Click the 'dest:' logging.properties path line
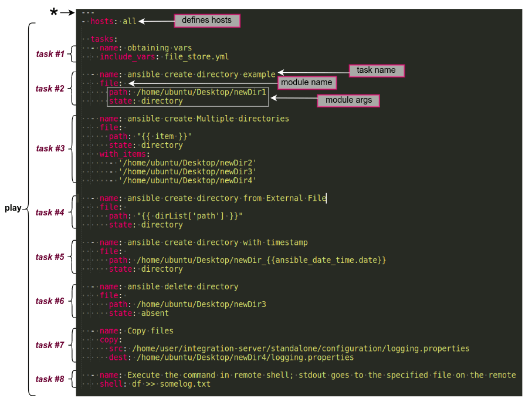 coord(231,357)
